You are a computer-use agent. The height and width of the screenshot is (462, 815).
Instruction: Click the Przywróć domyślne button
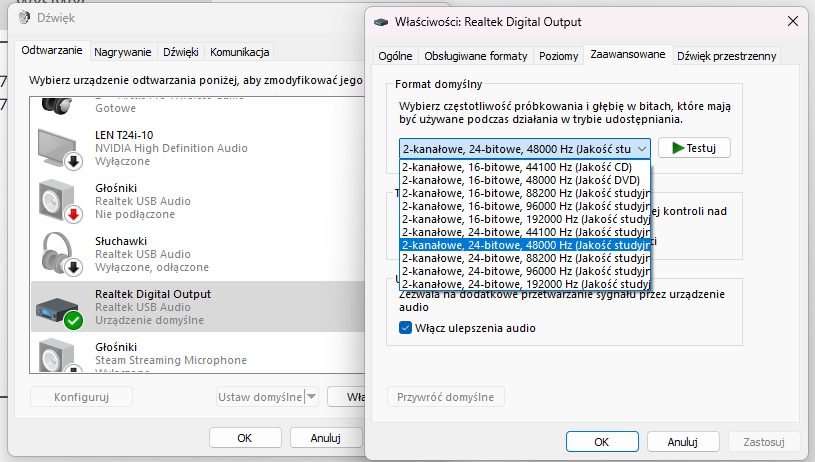pyautogui.click(x=445, y=397)
